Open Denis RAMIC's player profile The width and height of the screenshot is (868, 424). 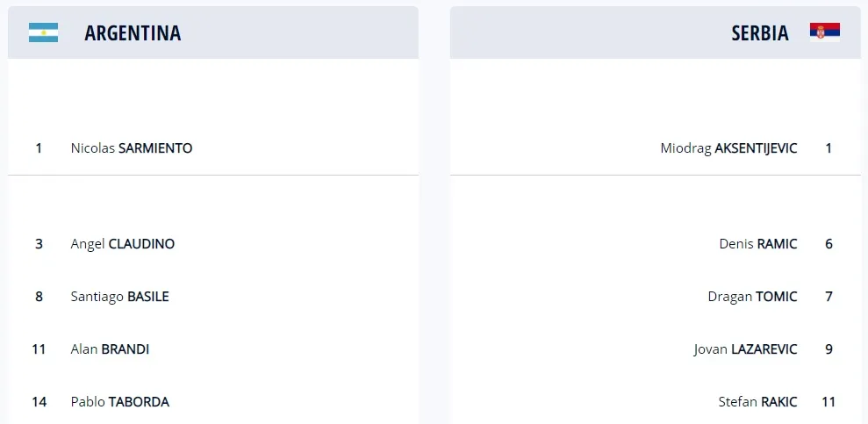coord(757,244)
